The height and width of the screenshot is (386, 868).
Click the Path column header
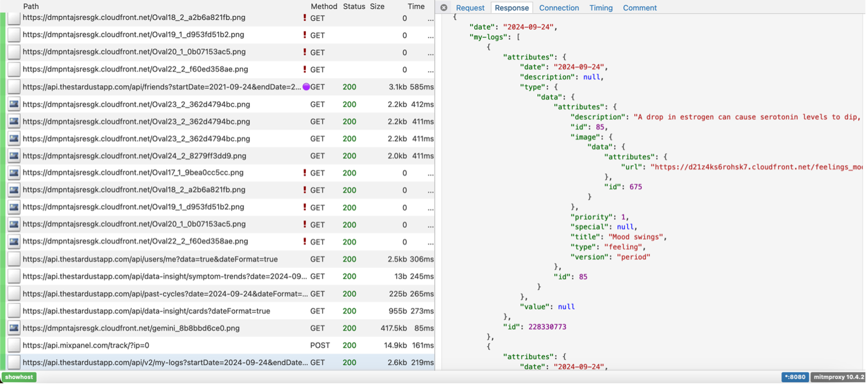tap(31, 6)
